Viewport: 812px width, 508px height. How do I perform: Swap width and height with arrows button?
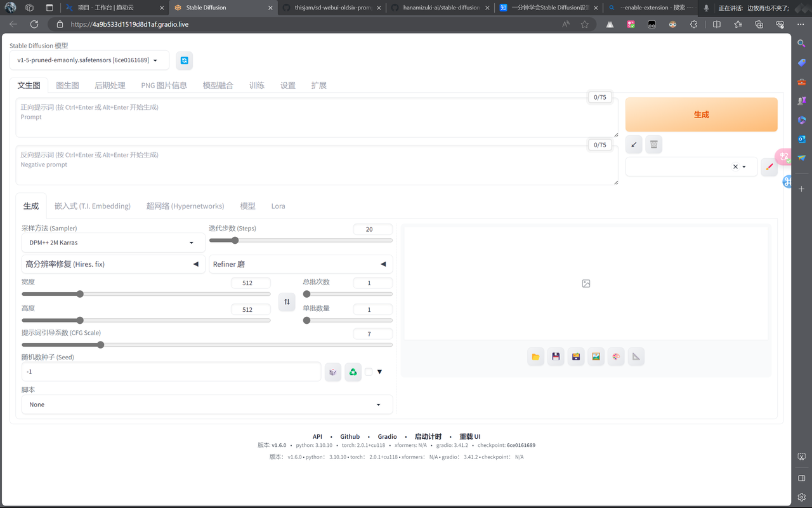tap(287, 302)
